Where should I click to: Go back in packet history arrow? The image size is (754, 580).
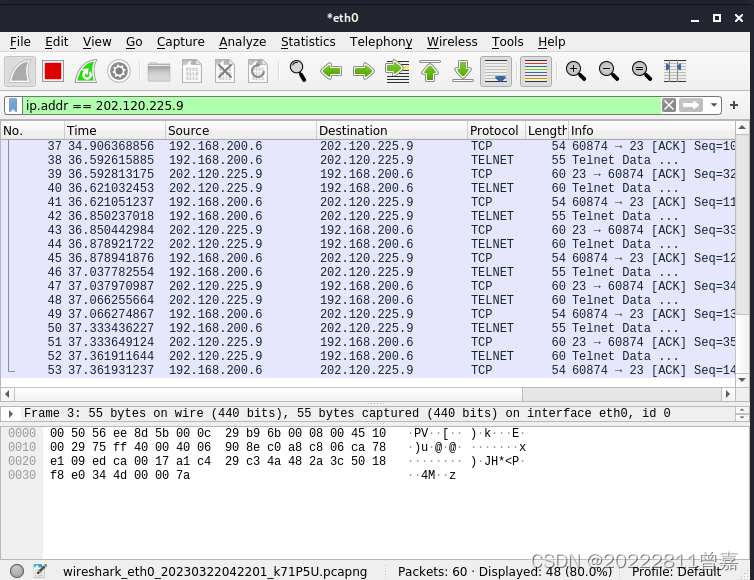(x=331, y=71)
